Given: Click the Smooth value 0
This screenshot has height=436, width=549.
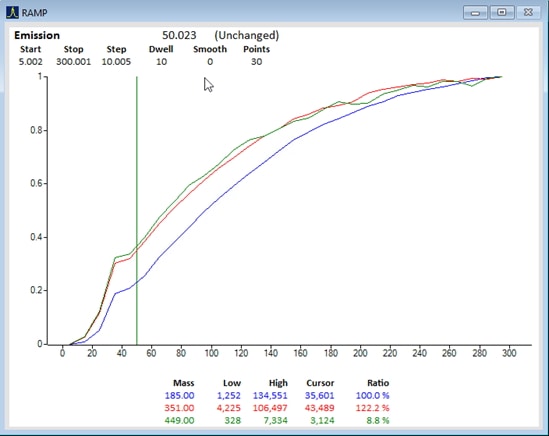Looking at the screenshot, I should 210,62.
